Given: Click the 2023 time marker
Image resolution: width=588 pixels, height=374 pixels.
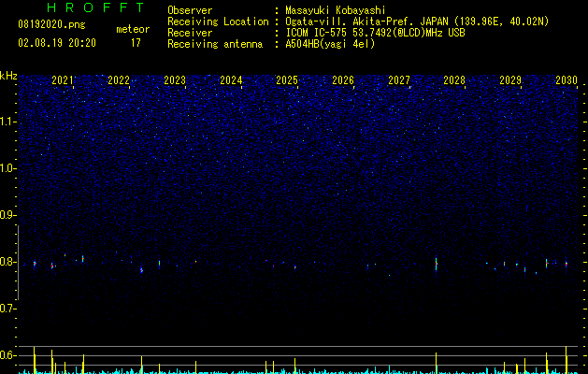Looking at the screenshot, I should pos(175,80).
